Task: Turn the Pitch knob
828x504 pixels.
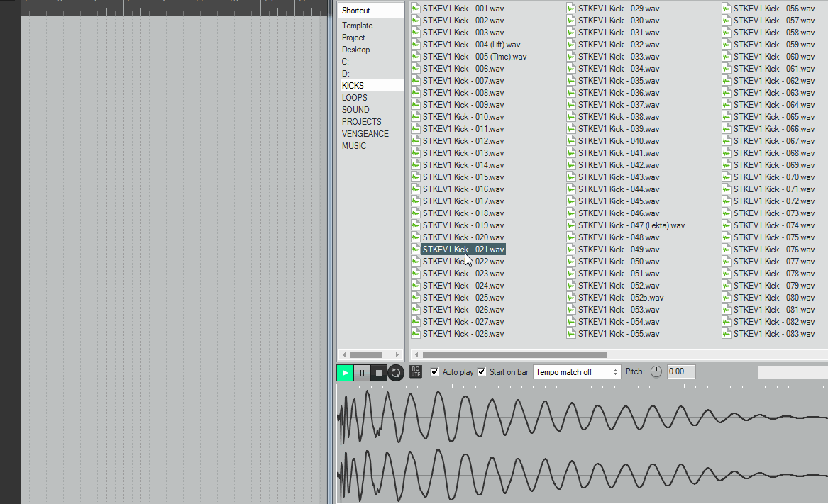Action: [x=656, y=372]
